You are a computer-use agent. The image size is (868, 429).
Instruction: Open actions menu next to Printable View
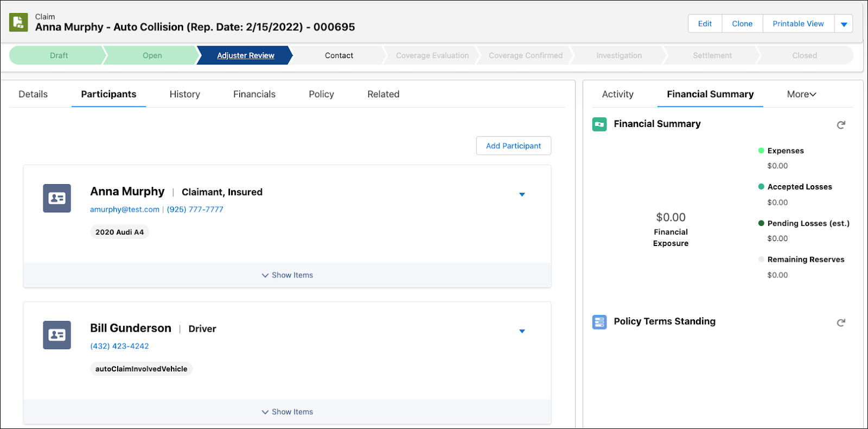pos(844,24)
